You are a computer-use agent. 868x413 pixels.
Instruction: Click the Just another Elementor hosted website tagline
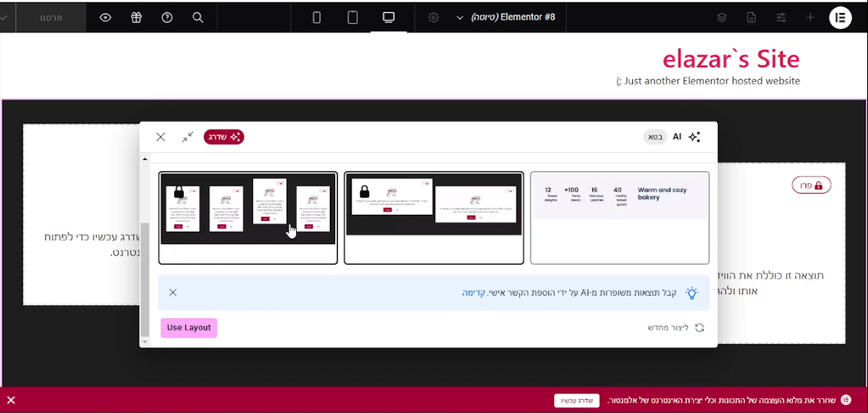tap(708, 81)
